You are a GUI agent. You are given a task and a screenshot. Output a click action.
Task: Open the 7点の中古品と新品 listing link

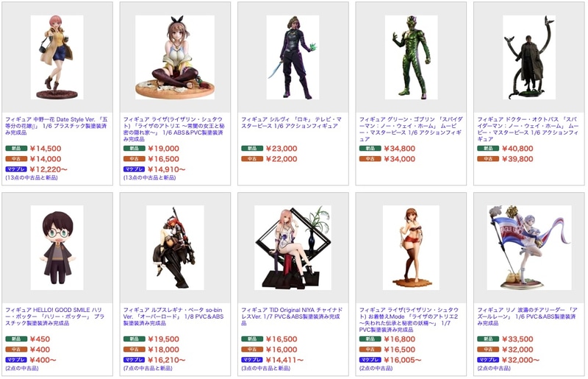point(148,369)
